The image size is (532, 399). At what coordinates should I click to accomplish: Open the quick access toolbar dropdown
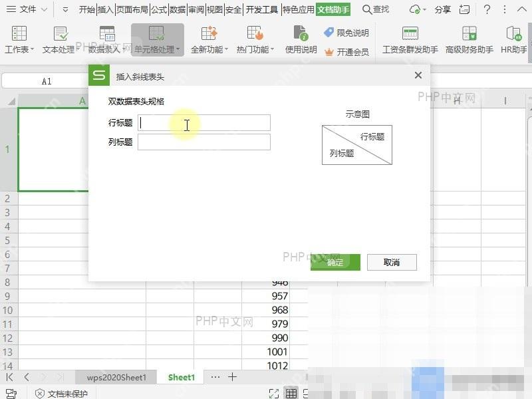65,10
